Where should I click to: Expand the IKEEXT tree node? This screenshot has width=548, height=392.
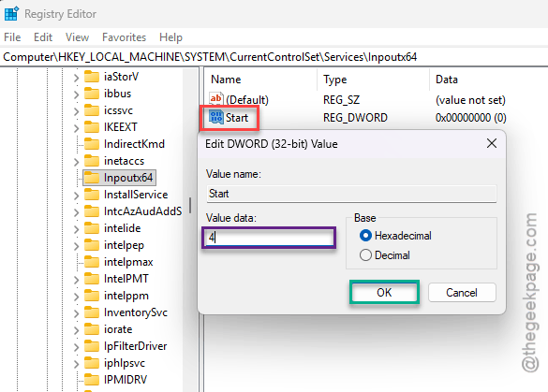pos(76,128)
